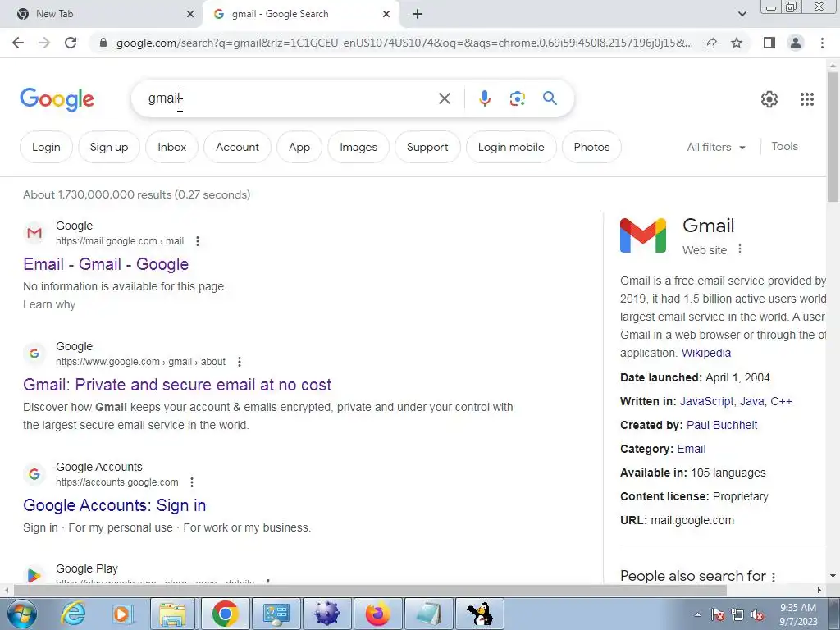The width and height of the screenshot is (840, 630).
Task: Click the vertical page scrollbar thumb
Action: tap(833, 137)
